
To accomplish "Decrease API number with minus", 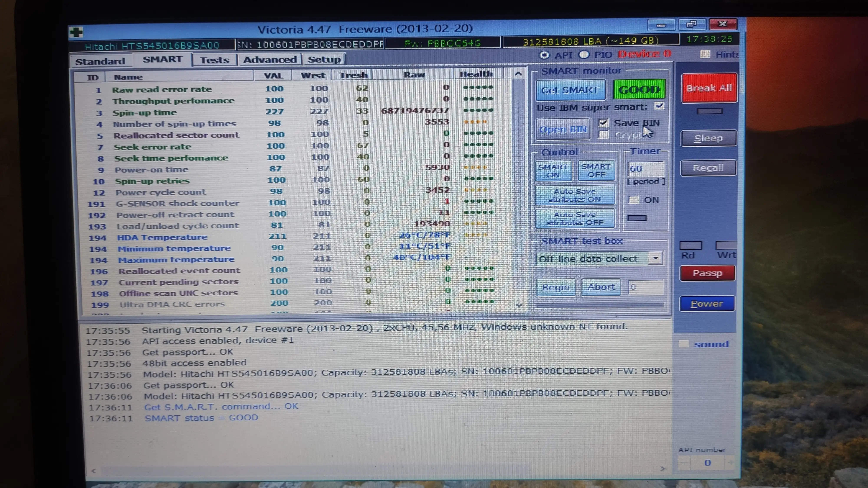I will (684, 463).
